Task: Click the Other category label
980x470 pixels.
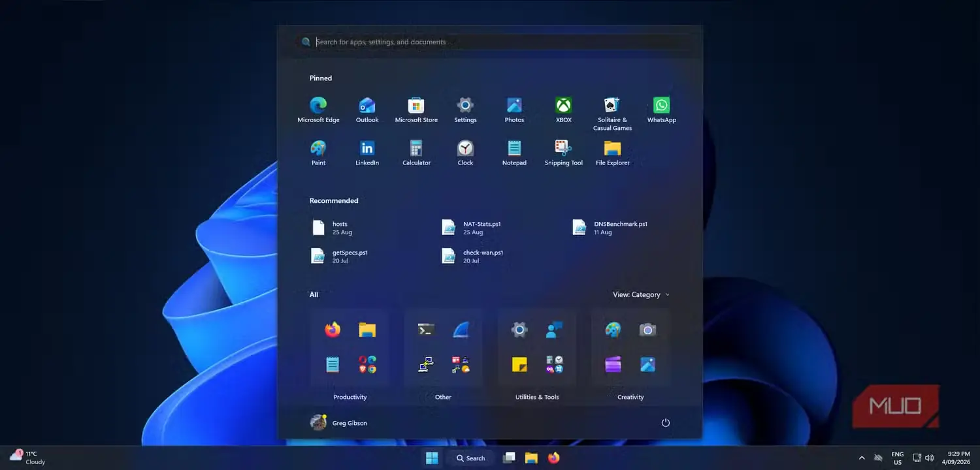Action: 443,397
